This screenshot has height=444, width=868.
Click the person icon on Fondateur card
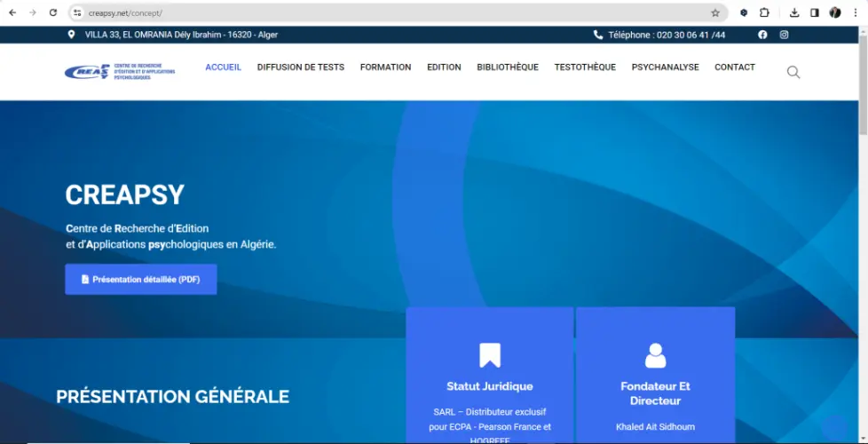(x=655, y=355)
